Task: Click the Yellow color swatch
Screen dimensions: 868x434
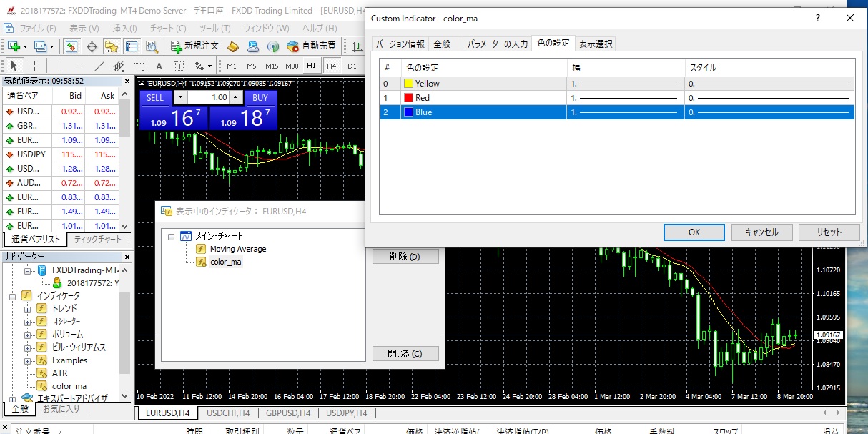Action: point(410,84)
